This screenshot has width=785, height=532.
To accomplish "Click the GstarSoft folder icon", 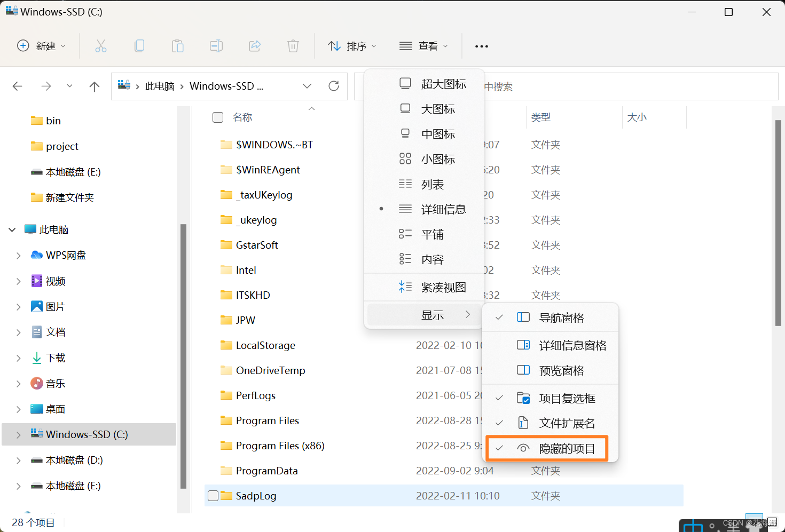I will click(x=226, y=245).
